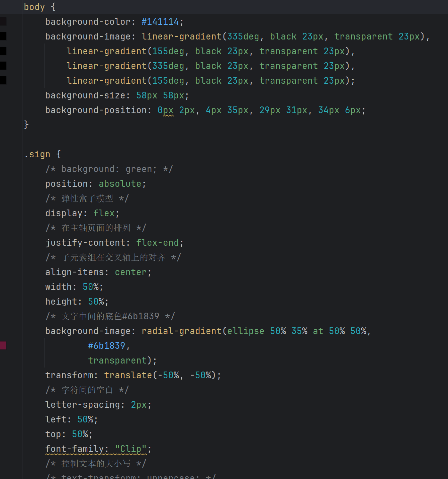Click the underlined font-family property
Screen dimensions: 448x479
(75, 449)
